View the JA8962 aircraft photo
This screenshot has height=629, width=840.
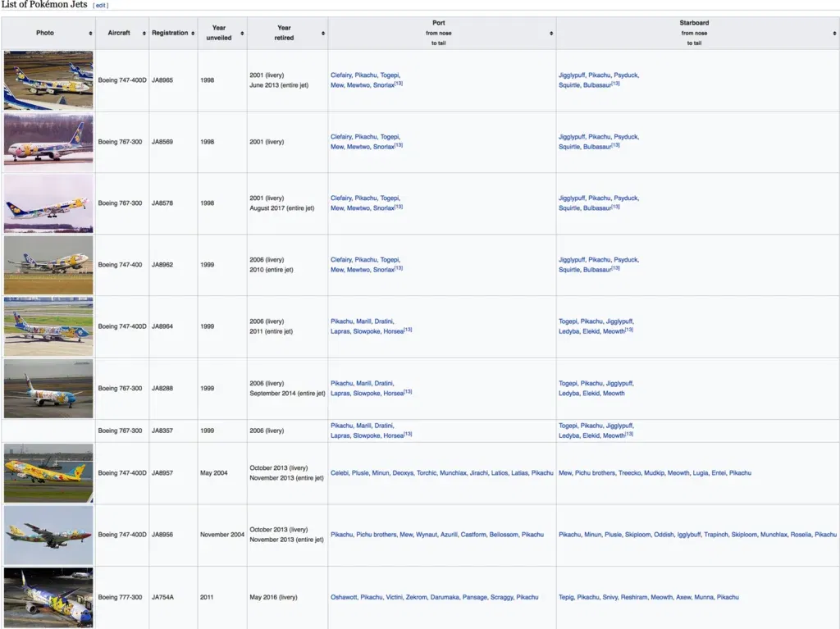tap(48, 265)
